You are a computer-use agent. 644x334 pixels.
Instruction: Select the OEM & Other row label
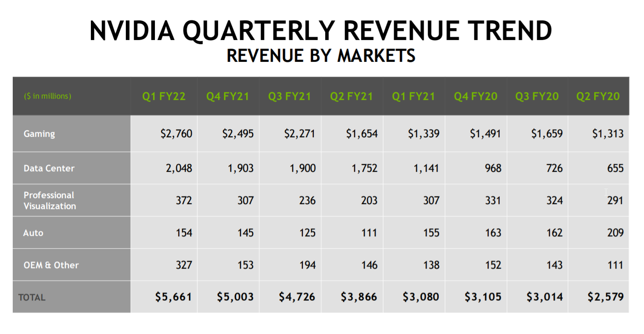pos(51,265)
